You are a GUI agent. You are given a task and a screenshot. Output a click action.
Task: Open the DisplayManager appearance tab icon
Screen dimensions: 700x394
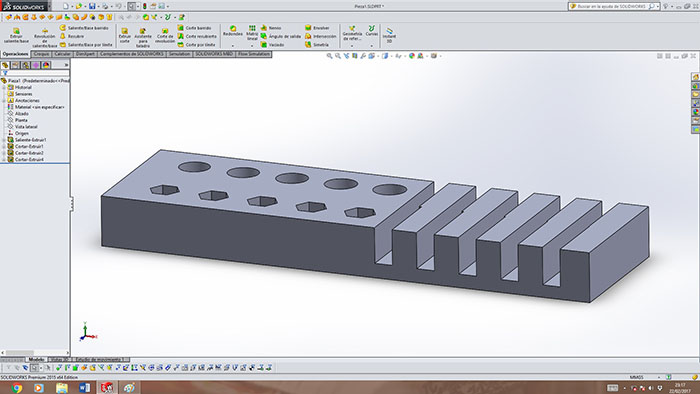(46, 65)
